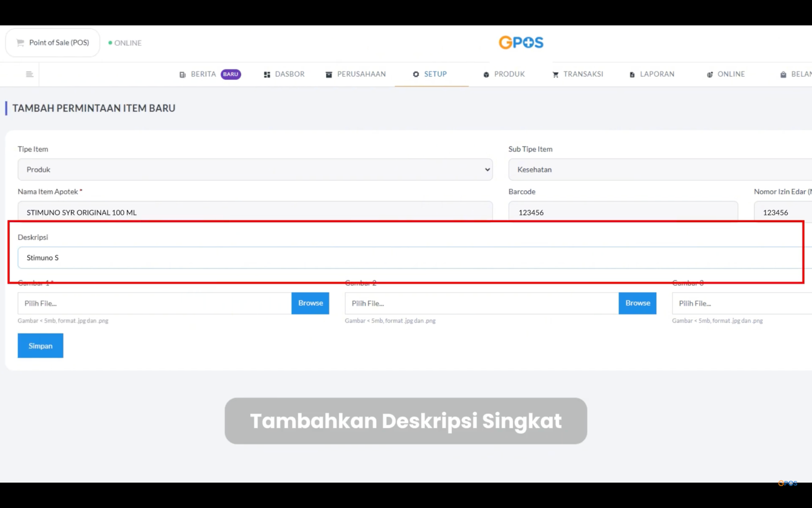
Task: Click the LAPORAN document icon
Action: tap(632, 75)
